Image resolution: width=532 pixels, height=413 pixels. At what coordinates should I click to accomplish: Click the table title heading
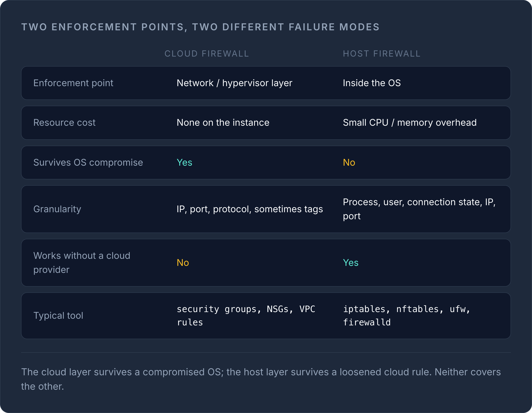[x=200, y=27]
